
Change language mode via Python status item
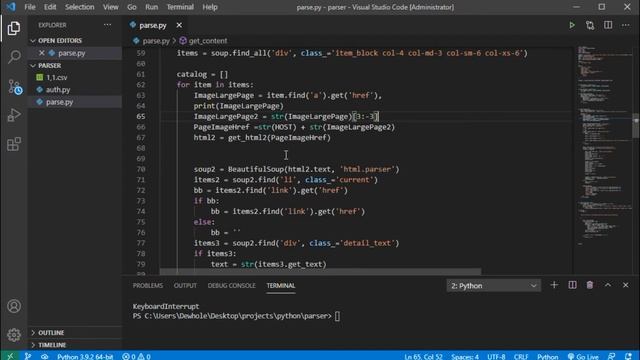[x=547, y=356]
